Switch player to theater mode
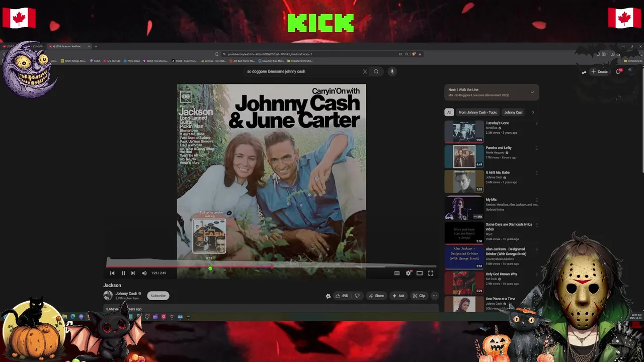This screenshot has width=644, height=362. (x=419, y=273)
